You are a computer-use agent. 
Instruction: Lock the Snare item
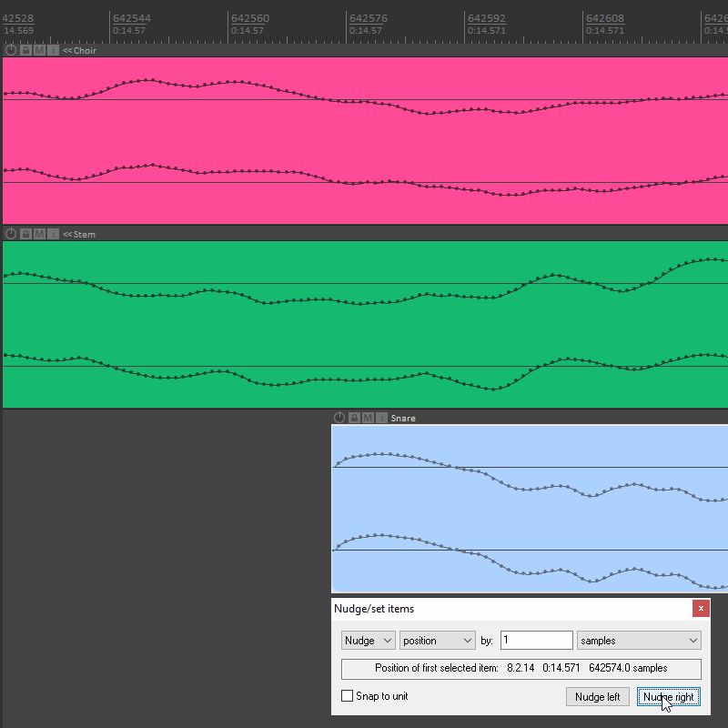[354, 418]
